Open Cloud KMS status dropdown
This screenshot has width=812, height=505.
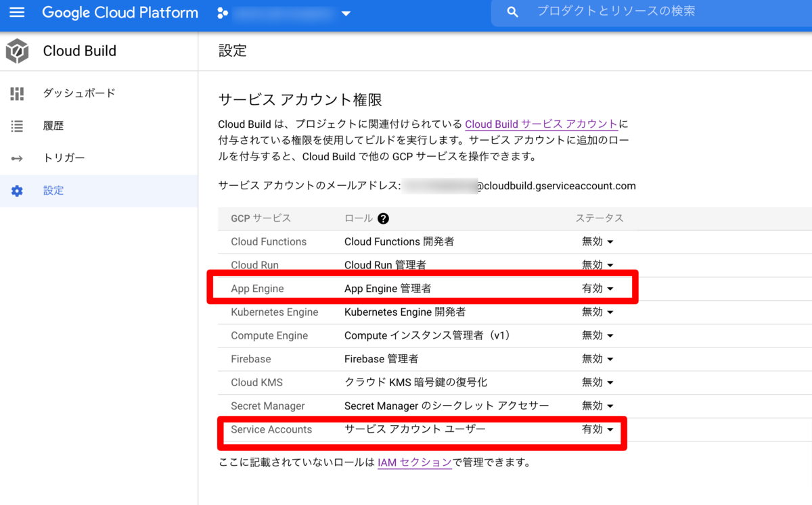(597, 382)
